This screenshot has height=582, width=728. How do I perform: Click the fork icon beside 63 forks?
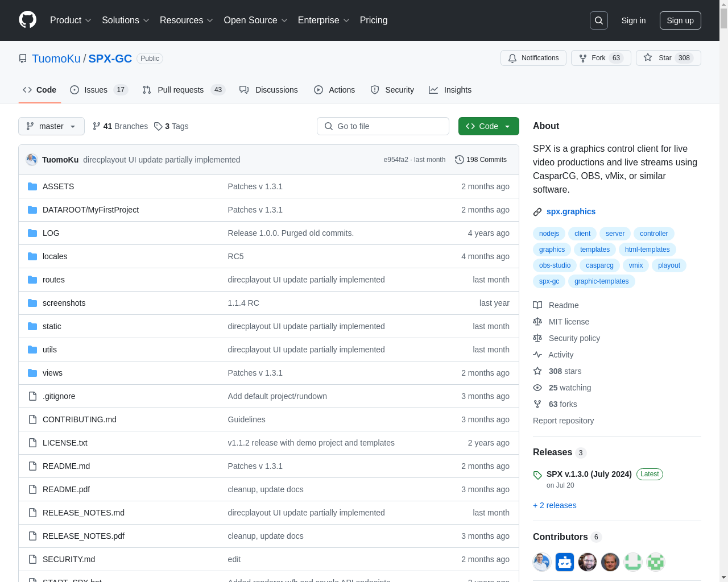click(537, 404)
